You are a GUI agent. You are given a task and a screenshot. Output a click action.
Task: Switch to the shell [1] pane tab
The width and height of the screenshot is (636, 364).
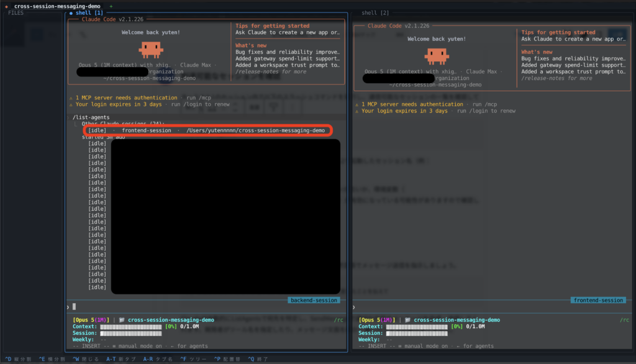point(89,13)
